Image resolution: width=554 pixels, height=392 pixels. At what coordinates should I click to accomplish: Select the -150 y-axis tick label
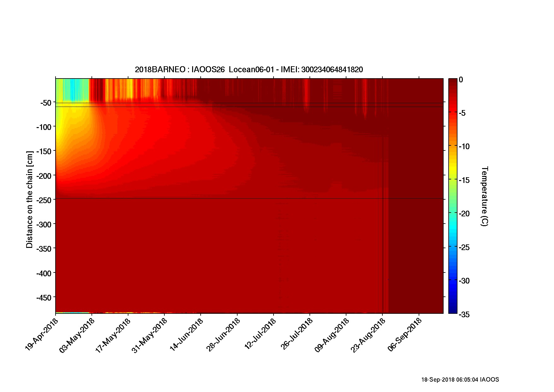tap(44, 151)
